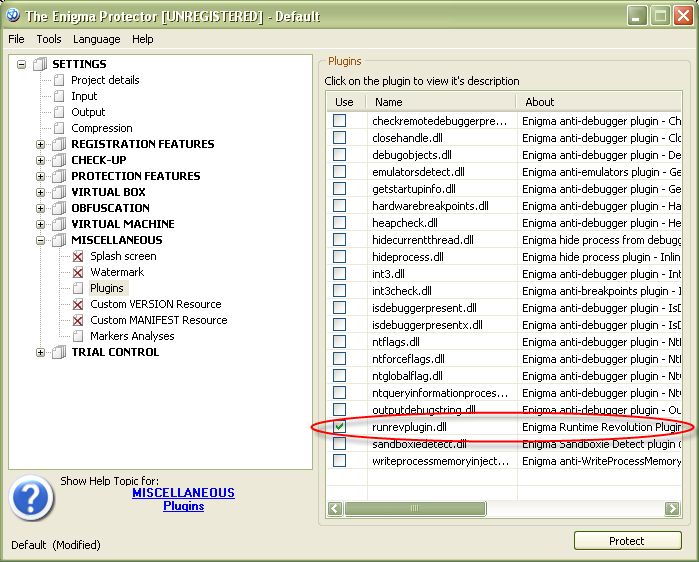Viewport: 699px width, 562px height.
Task: Expand the TRIAL CONTROL node
Action: [40, 353]
